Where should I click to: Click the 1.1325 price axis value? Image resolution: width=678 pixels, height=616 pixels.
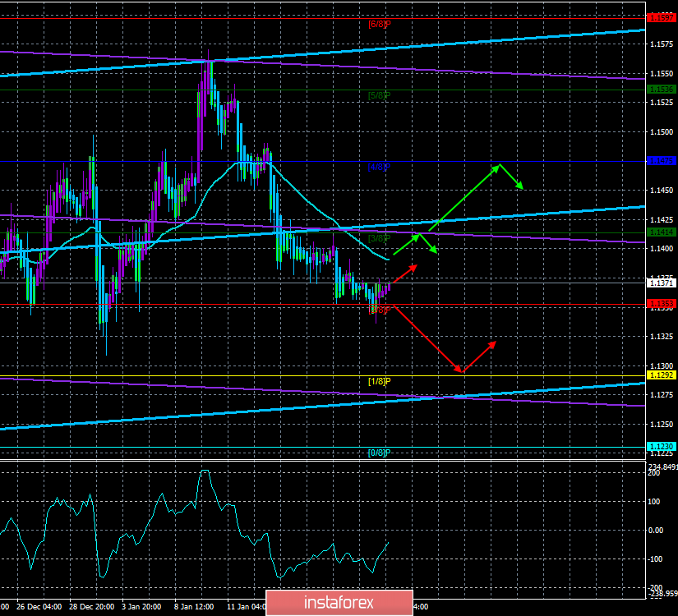662,336
